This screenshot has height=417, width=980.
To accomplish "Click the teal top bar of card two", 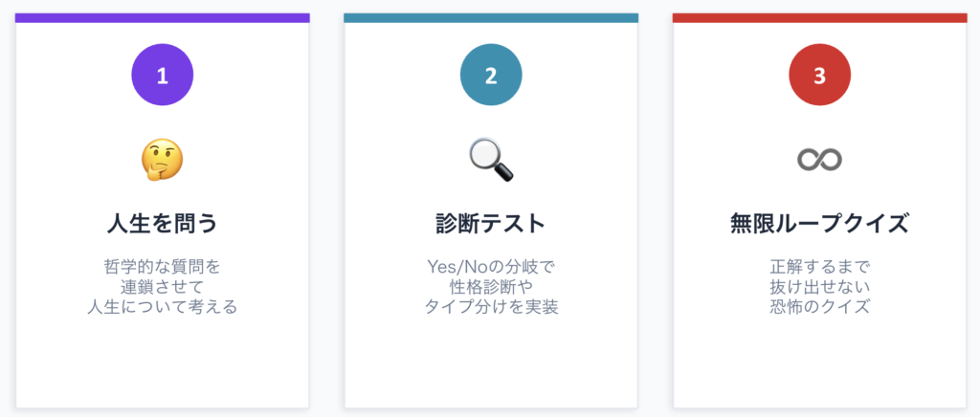I will point(491,17).
